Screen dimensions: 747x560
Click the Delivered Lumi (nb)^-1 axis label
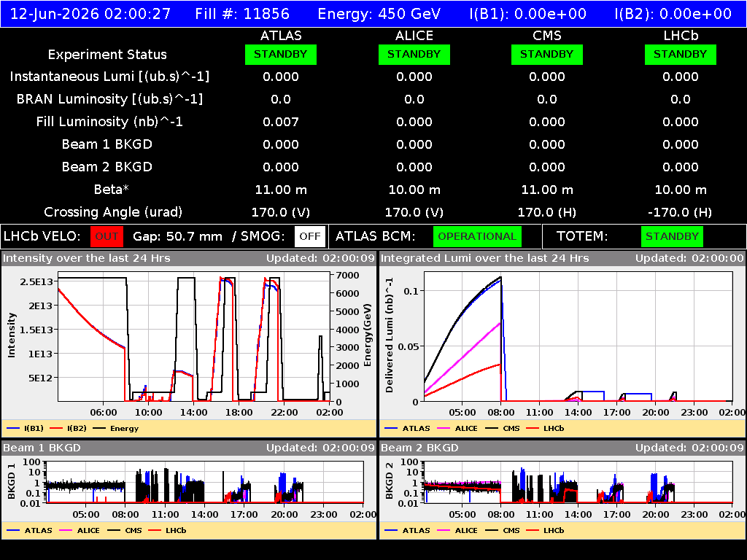tap(390, 335)
